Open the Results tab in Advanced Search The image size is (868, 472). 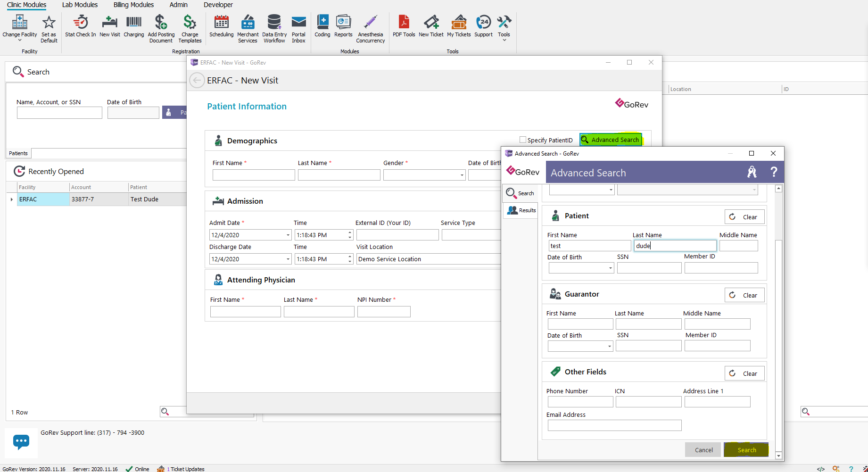[521, 210]
